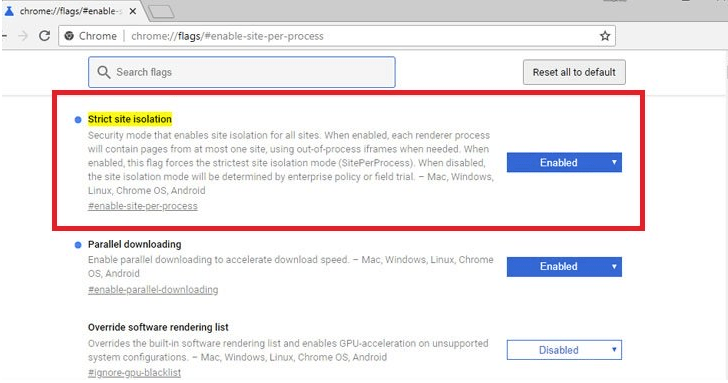Open a new tab button
The height and width of the screenshot is (383, 728).
click(162, 12)
